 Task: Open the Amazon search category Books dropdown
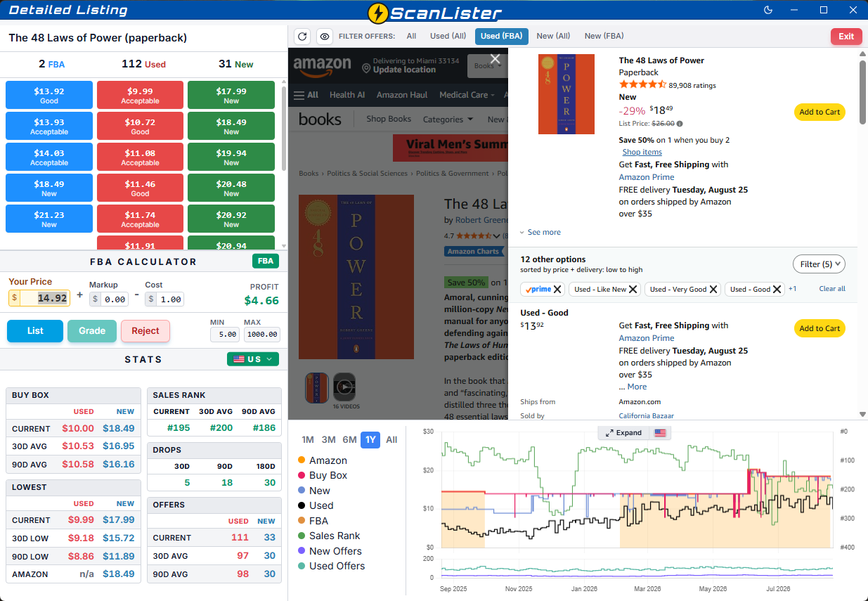tap(486, 65)
